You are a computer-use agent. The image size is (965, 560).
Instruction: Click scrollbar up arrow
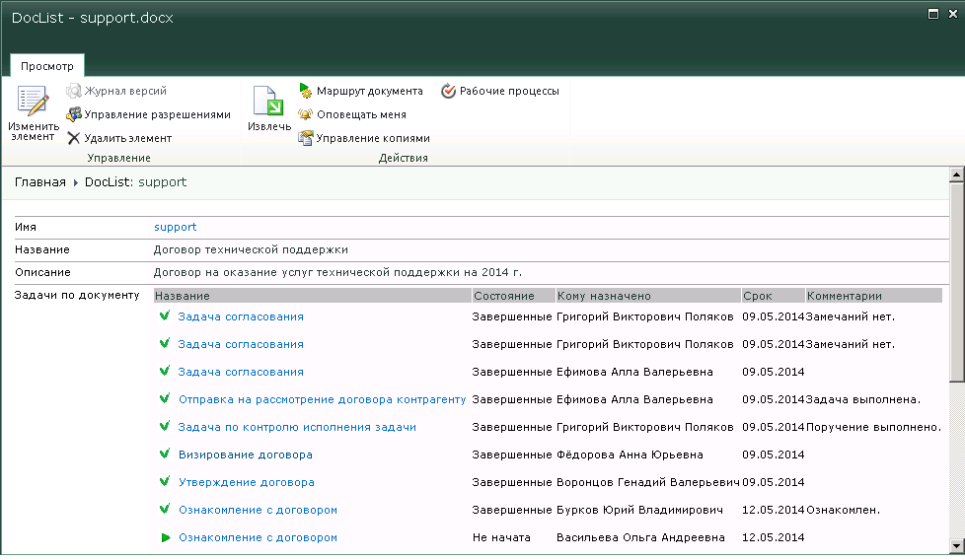956,175
